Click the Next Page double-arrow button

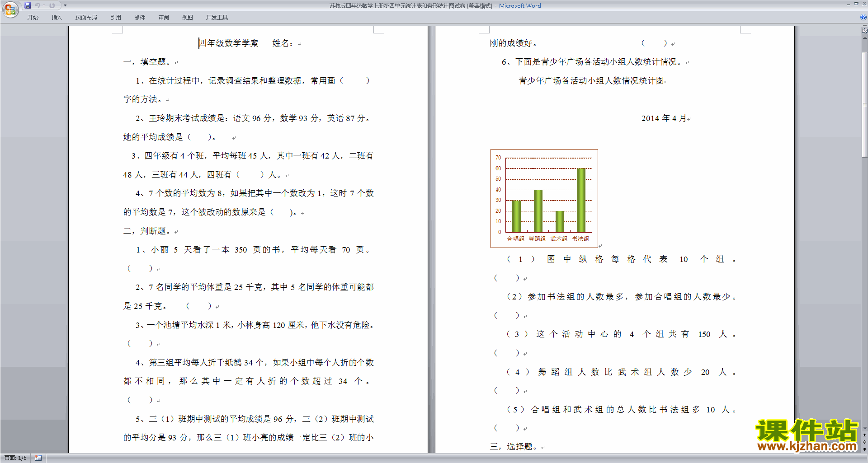tap(865, 449)
